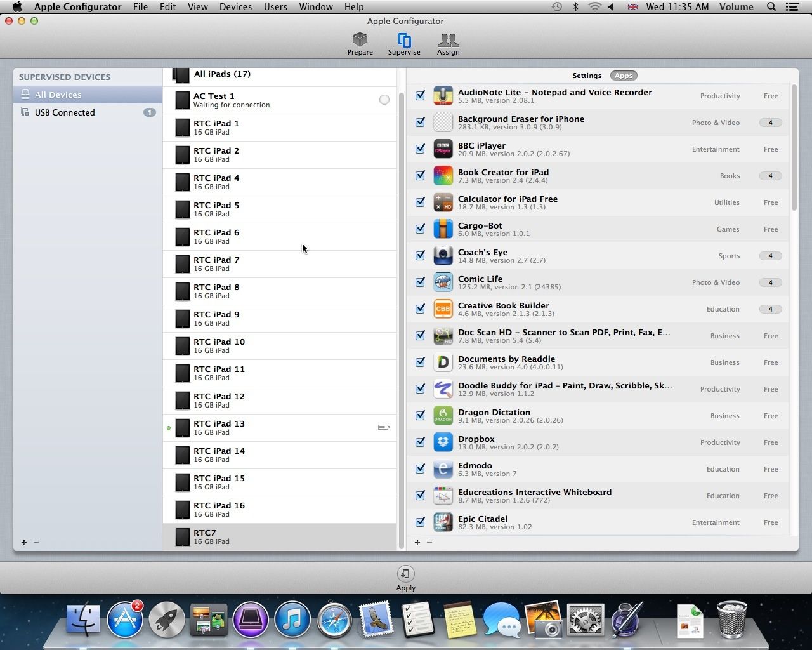Click the Book Creator app icon
812x650 pixels.
pyautogui.click(x=443, y=176)
